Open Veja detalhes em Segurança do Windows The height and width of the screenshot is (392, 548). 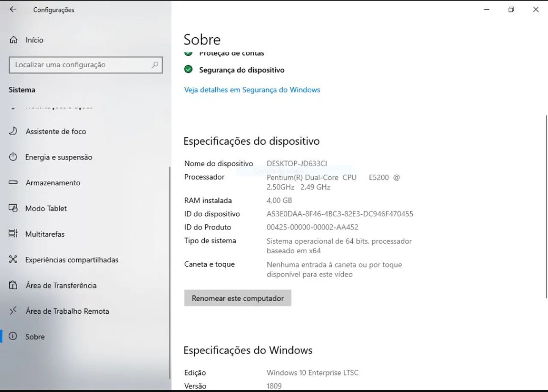click(252, 90)
